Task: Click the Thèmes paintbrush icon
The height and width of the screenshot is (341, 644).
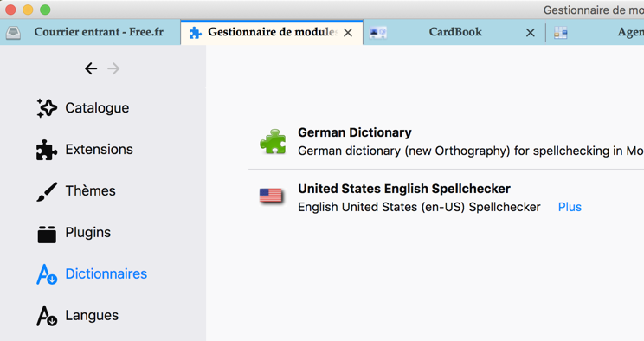Action: coord(47,191)
